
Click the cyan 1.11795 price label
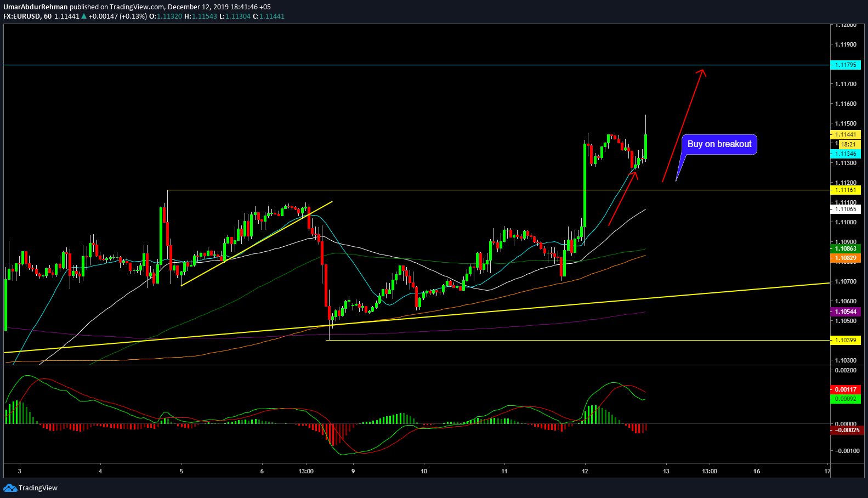click(x=846, y=65)
